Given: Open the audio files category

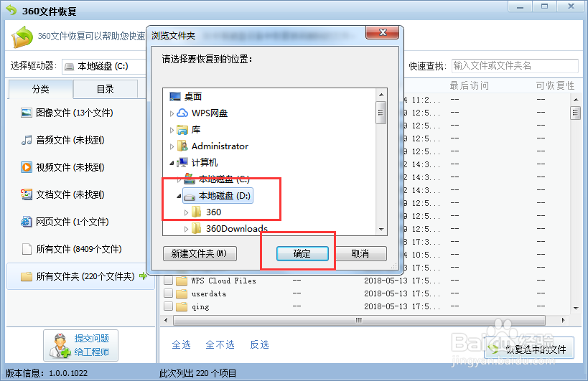Looking at the screenshot, I should (x=62, y=140).
